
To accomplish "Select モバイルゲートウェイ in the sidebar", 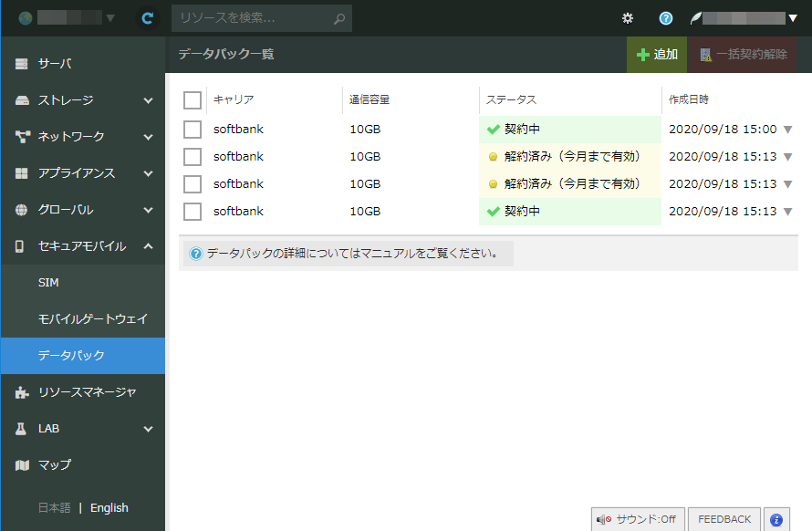I will tap(92, 319).
